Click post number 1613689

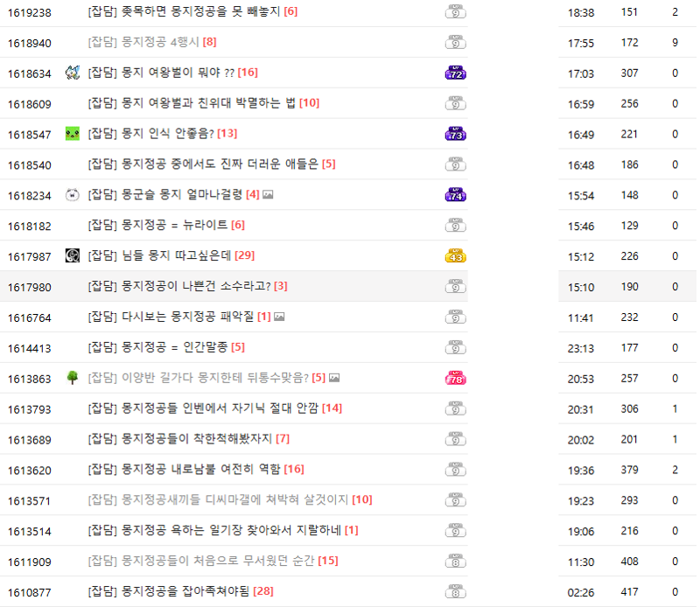[30, 440]
